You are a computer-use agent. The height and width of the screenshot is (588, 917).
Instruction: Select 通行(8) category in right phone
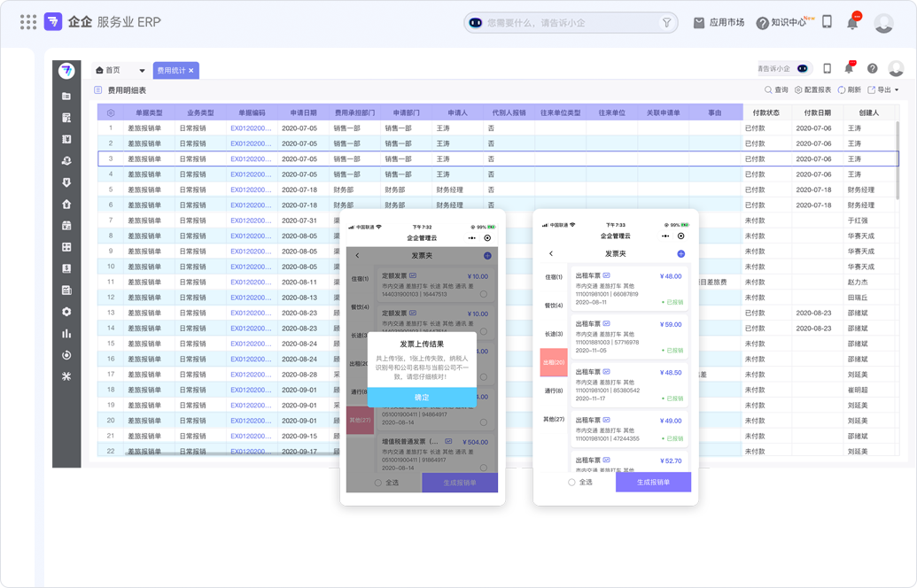coord(553,391)
